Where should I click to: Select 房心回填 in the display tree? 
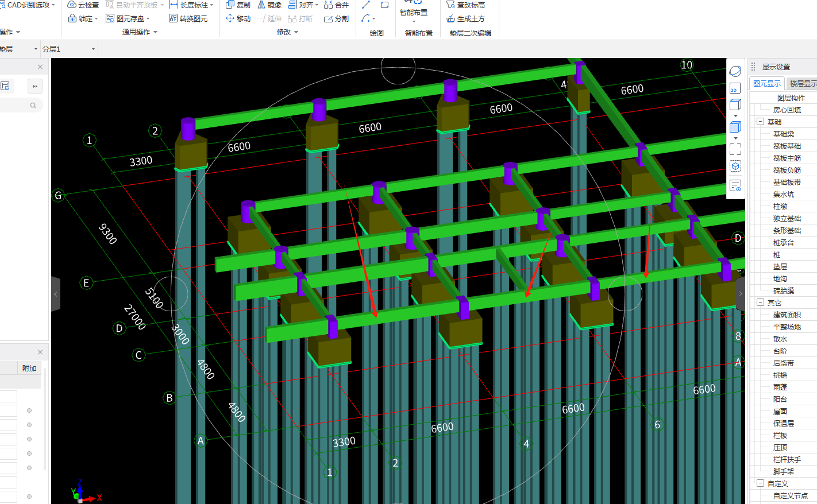coord(787,110)
